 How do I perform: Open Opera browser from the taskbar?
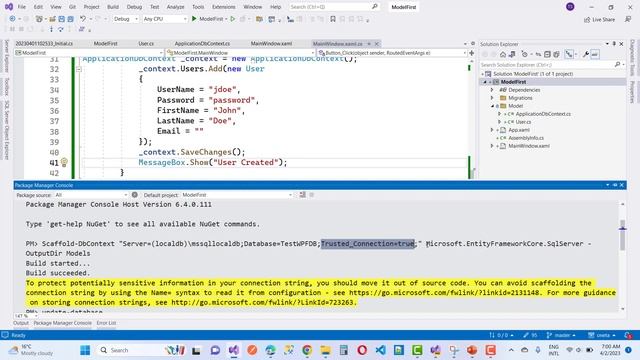pos(362,350)
